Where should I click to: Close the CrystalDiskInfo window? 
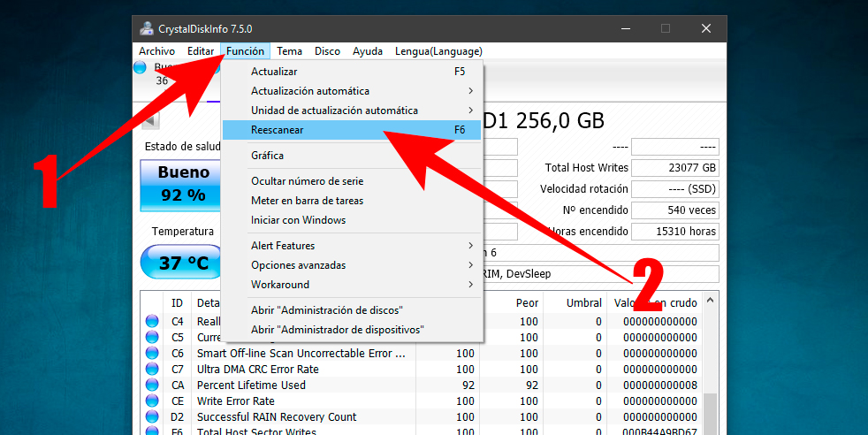tap(706, 29)
